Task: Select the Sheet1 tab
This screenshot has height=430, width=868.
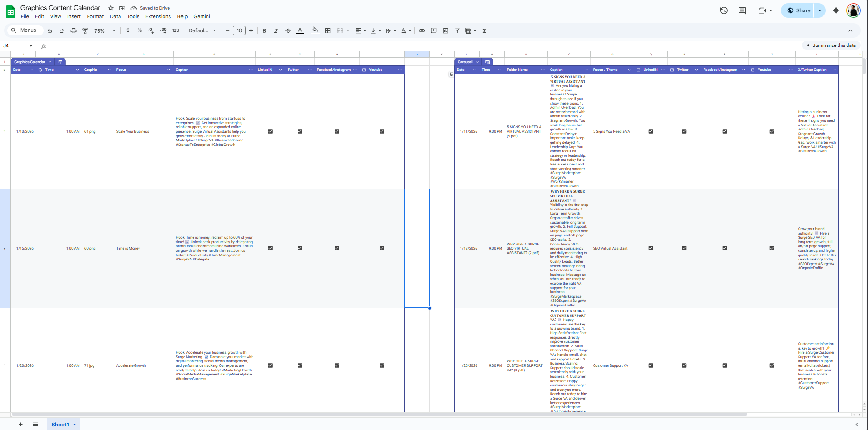Action: 60,425
